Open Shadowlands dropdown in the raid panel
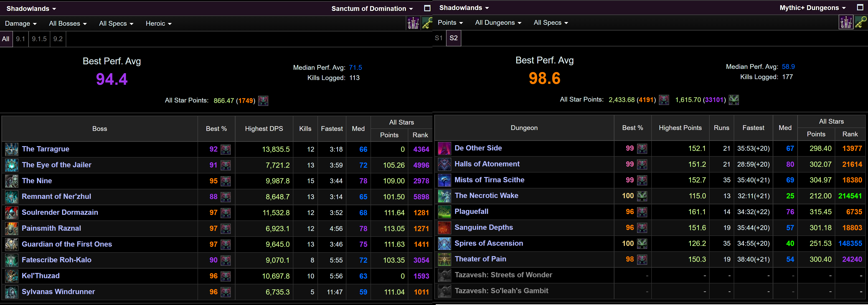The height and width of the screenshot is (305, 868). (x=31, y=8)
